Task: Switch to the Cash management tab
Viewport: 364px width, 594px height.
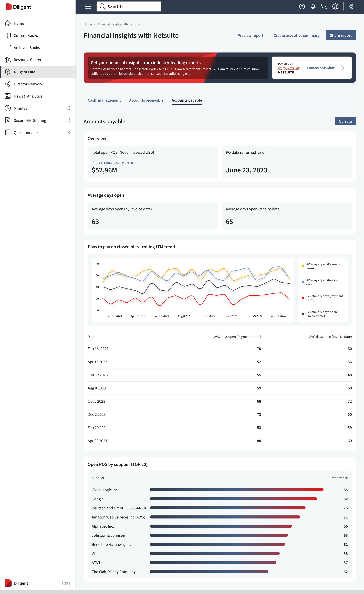Action: point(104,100)
